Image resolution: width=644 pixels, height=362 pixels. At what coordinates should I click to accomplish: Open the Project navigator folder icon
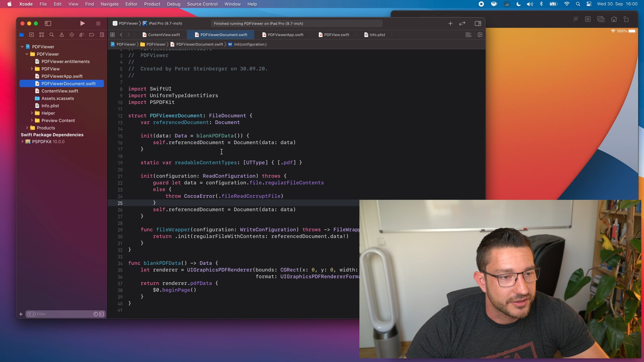pos(21,35)
